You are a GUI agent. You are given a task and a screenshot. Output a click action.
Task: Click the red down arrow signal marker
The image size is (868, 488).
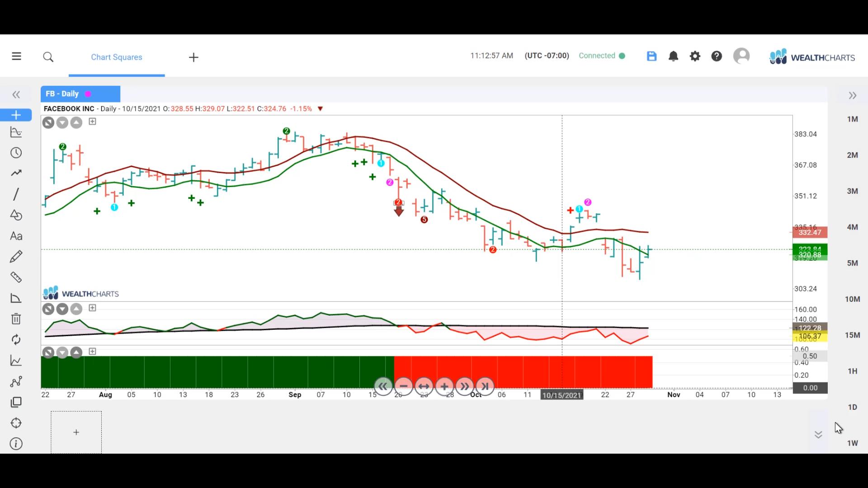click(x=399, y=211)
